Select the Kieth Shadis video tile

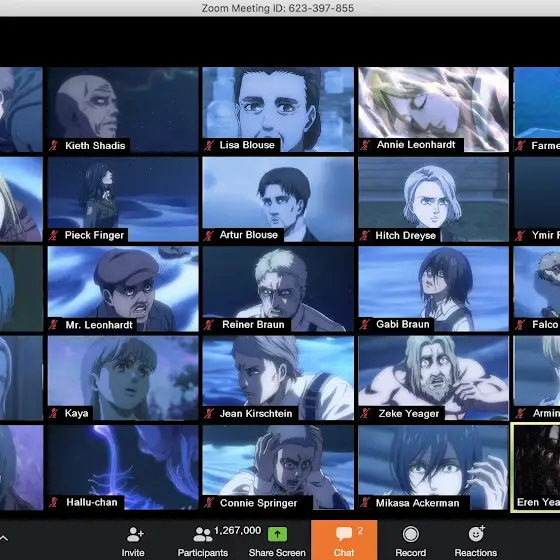click(123, 110)
